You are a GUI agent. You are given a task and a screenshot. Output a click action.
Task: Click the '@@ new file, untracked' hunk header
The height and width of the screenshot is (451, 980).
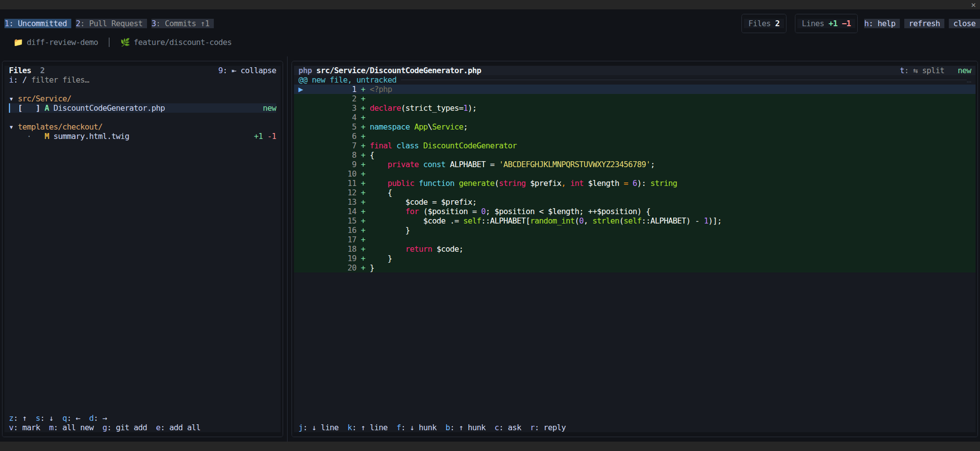(x=347, y=80)
